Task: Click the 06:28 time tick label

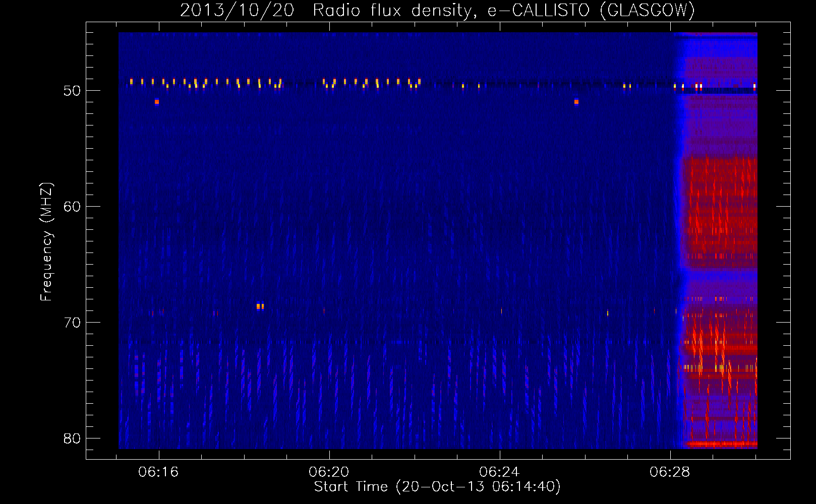Action: tap(670, 472)
